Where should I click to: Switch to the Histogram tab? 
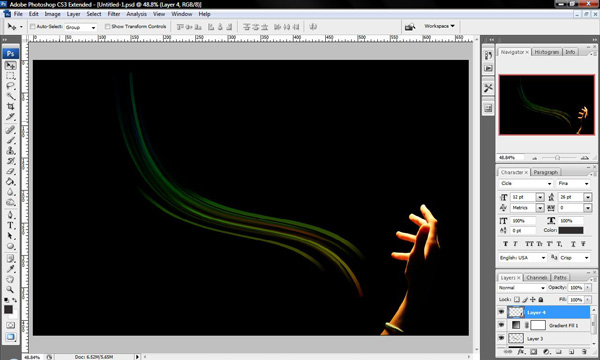pos(547,52)
